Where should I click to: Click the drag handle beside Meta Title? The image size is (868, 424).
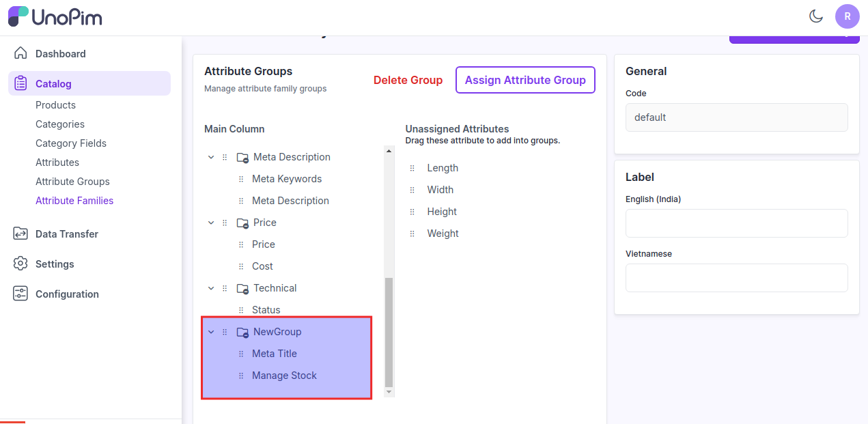point(240,353)
